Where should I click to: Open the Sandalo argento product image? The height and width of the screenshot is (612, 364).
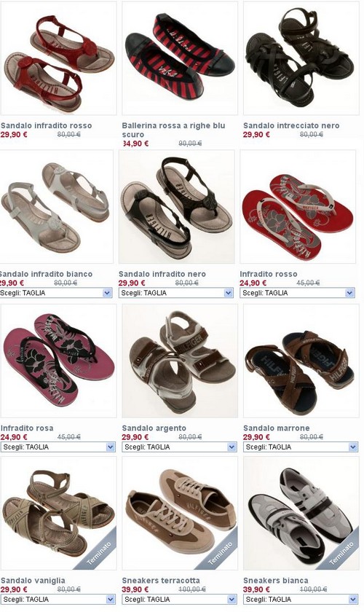180,361
